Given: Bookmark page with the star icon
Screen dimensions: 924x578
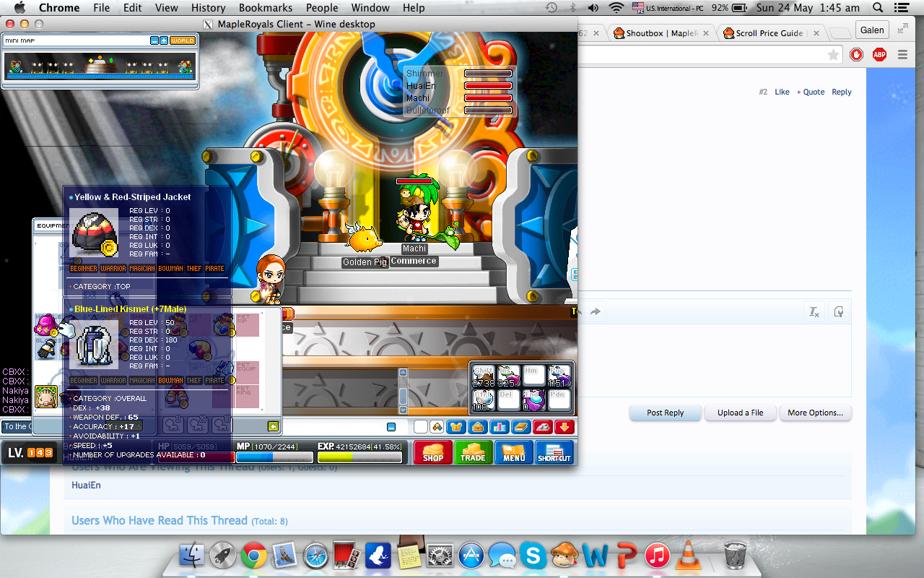Looking at the screenshot, I should [x=833, y=55].
